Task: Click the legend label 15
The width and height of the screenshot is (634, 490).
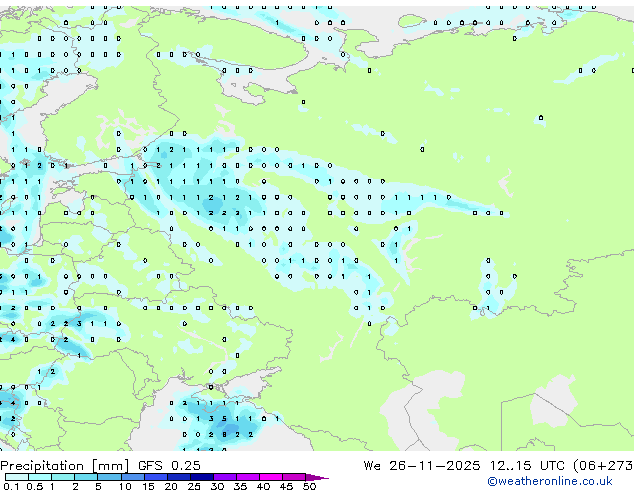Action: click(x=148, y=486)
